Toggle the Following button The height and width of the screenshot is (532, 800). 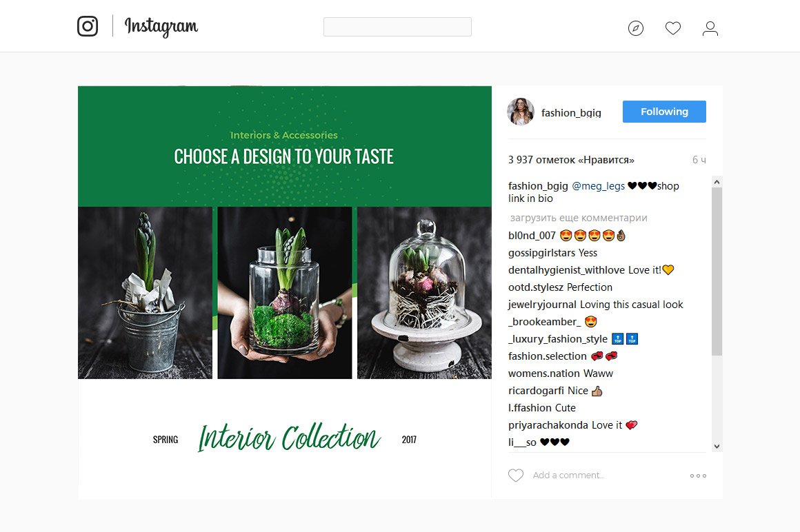pyautogui.click(x=664, y=112)
